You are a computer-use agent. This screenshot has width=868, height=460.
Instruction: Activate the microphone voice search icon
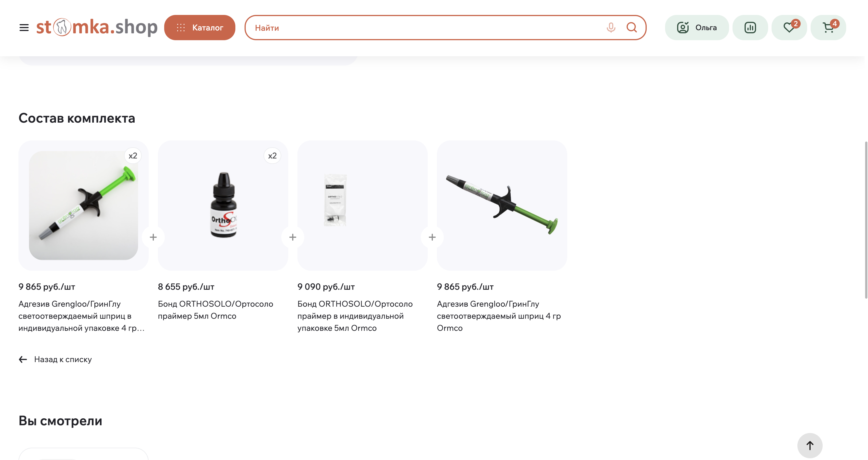(611, 28)
